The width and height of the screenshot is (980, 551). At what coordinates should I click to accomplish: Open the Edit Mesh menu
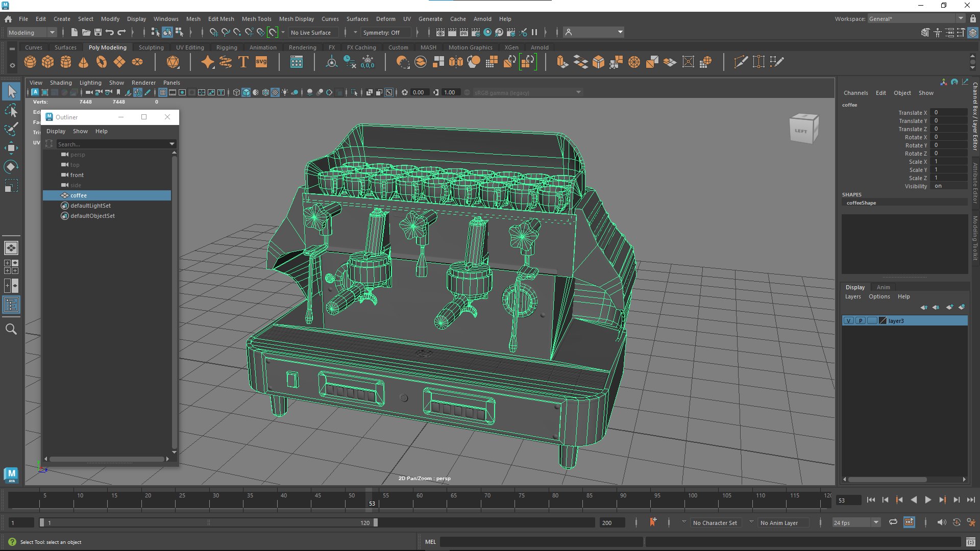pyautogui.click(x=221, y=19)
